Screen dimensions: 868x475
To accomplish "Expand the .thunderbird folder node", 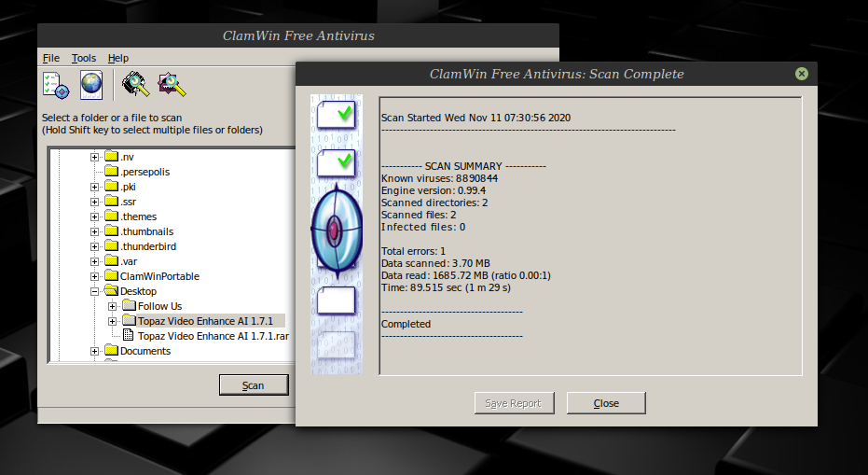I will [95, 247].
